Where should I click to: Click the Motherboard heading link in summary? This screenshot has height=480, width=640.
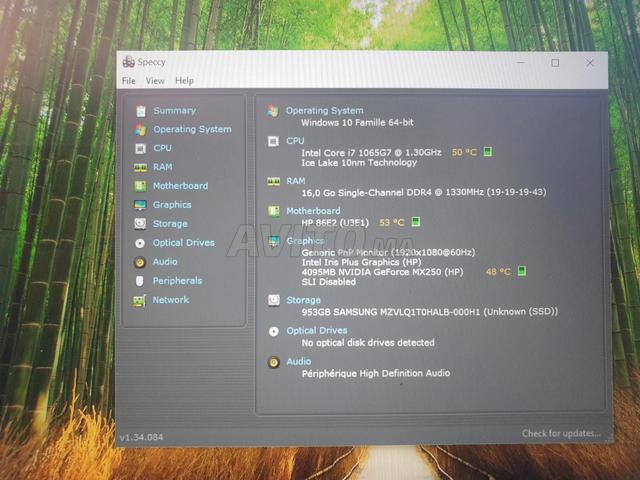click(x=313, y=211)
